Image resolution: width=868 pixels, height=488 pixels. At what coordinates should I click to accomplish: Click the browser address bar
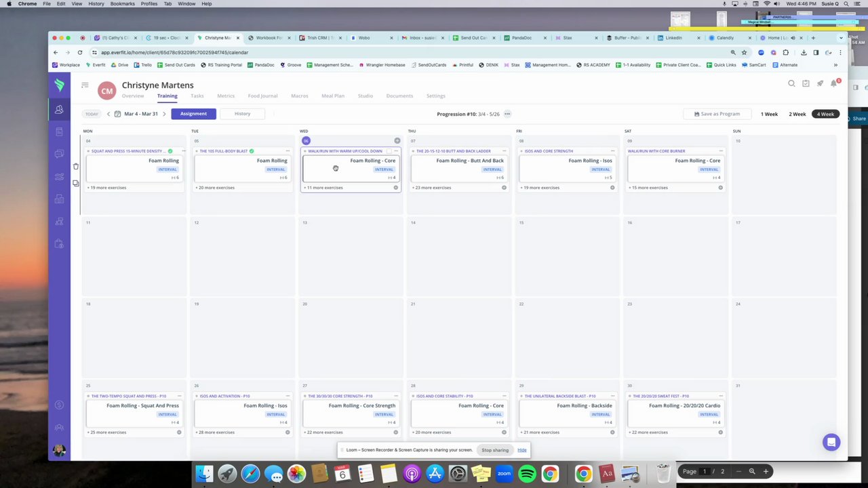pos(407,52)
